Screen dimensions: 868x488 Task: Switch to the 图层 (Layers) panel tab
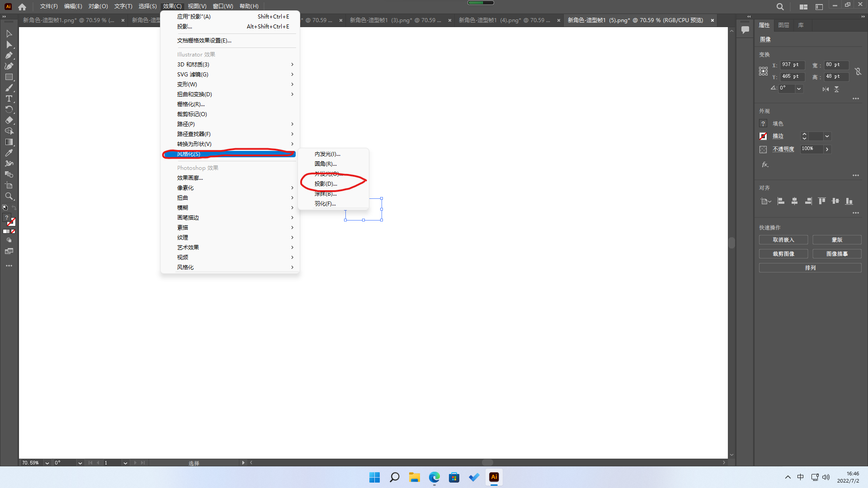783,25
